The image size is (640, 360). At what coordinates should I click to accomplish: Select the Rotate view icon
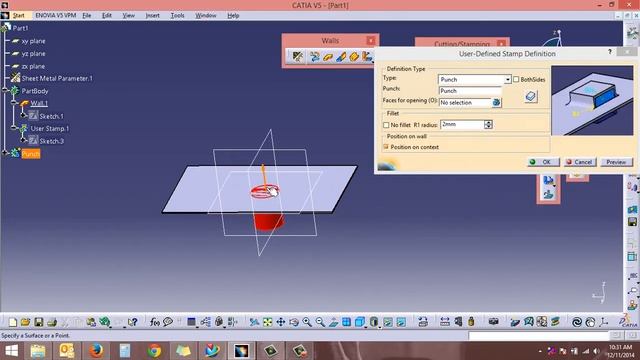(x=294, y=322)
